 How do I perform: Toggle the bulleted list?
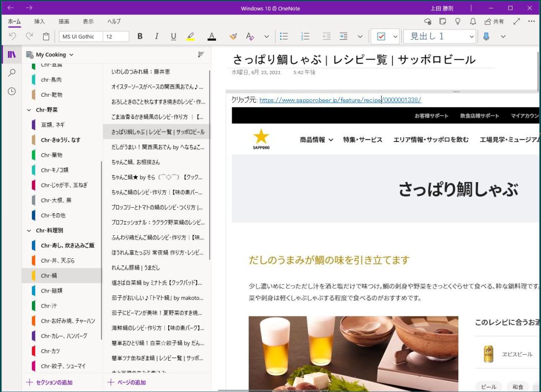(284, 36)
